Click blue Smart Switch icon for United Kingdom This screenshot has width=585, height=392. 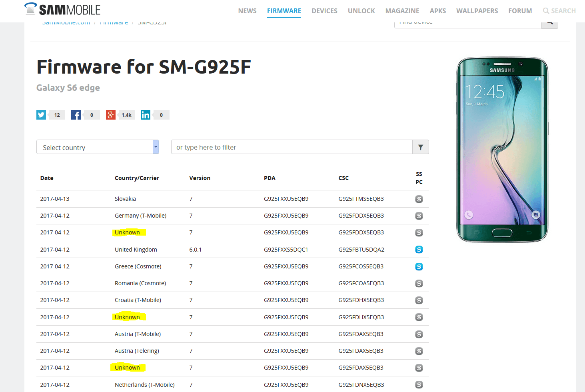click(419, 250)
